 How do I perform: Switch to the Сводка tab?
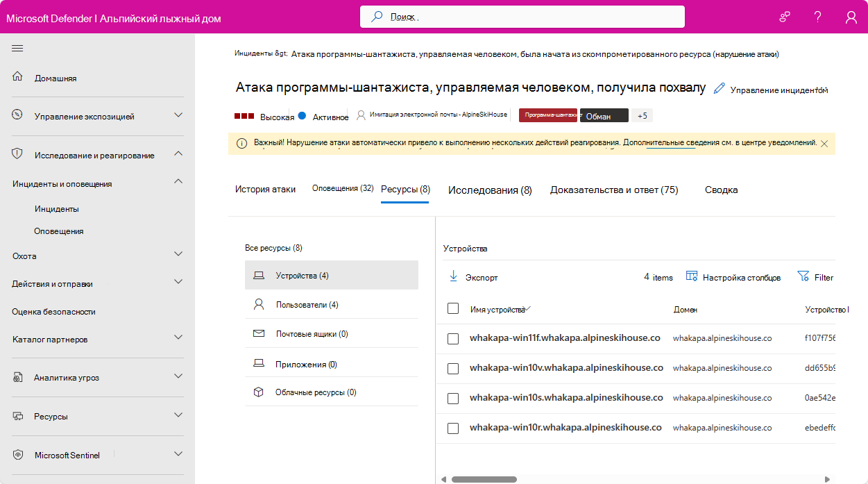tap(722, 190)
